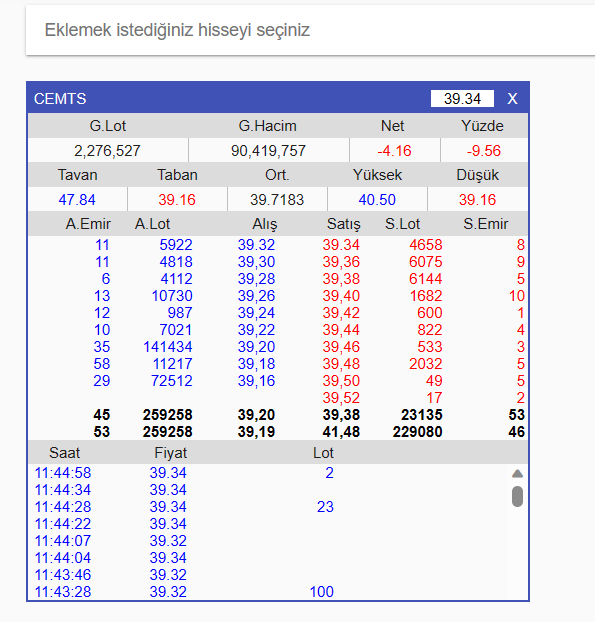Click the Fiyat column header

tap(171, 453)
